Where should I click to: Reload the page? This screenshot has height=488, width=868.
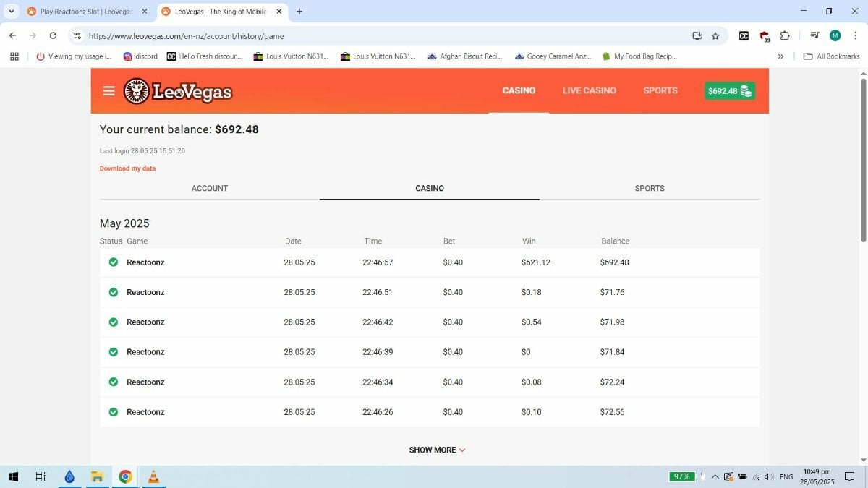53,35
